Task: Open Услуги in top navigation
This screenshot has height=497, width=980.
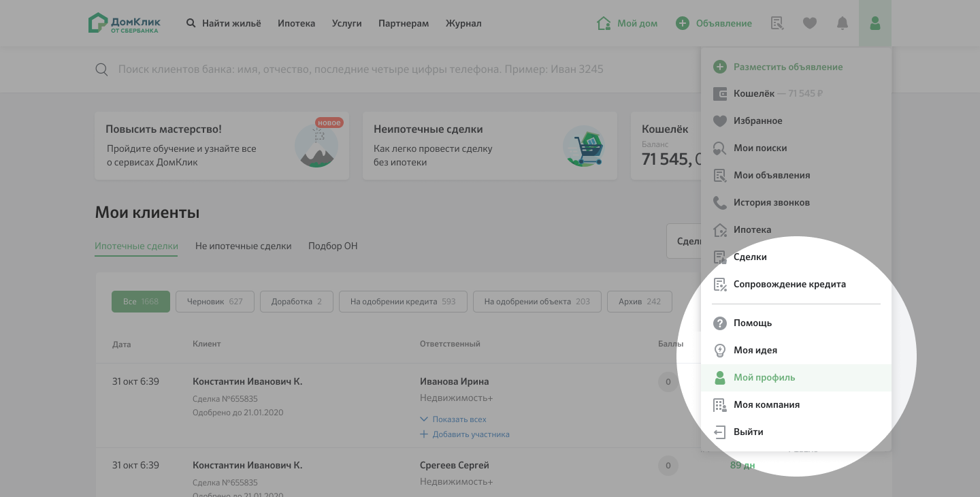Action: [347, 23]
